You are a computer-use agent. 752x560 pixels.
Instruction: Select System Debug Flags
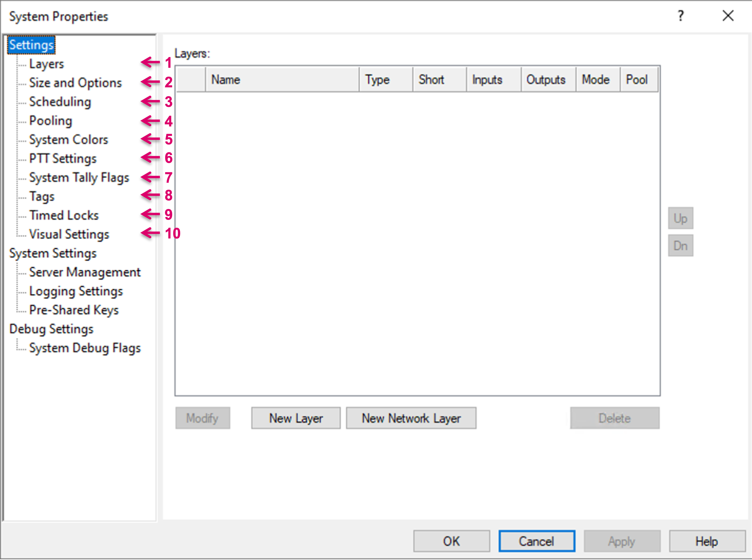(x=85, y=348)
